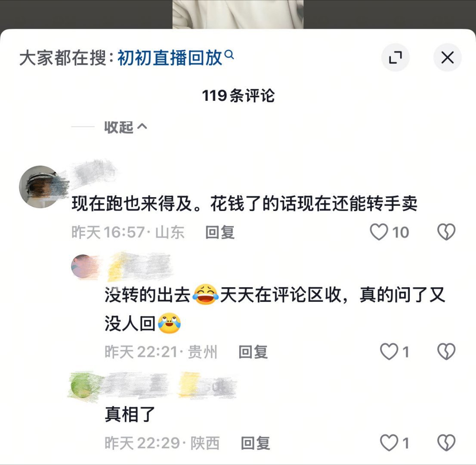Close the comments panel
Screen dimensions: 476x465
(448, 57)
